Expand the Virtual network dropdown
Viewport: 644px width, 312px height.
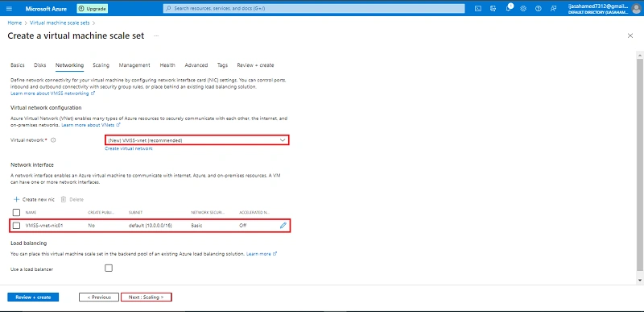196,140
